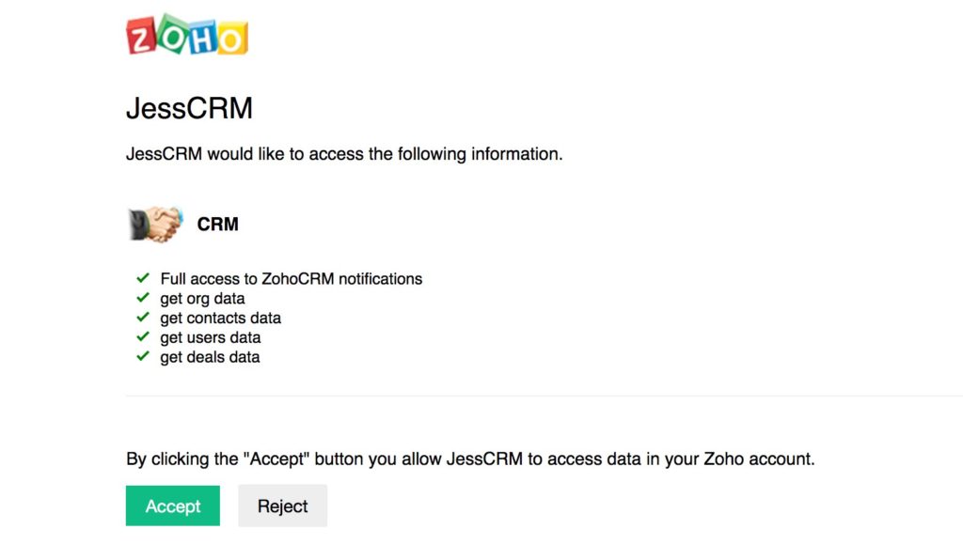Click the consent notice mentioning Accept button
963x560 pixels.
click(470, 459)
